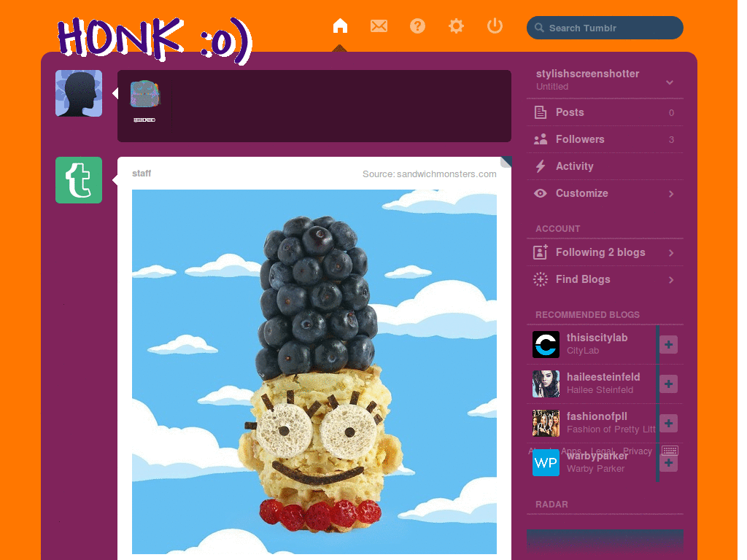Click the Find Blogs spinner icon

[x=541, y=279]
